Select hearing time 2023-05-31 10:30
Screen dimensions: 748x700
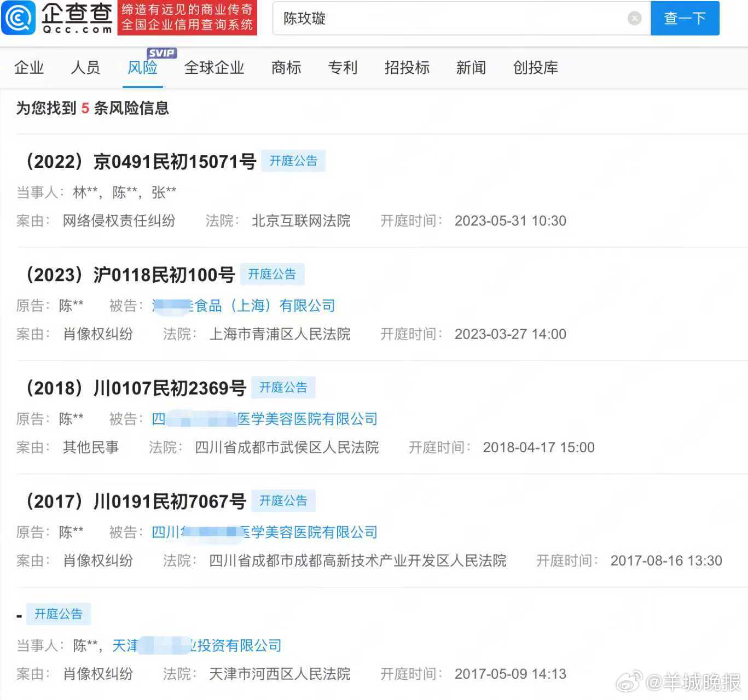[x=511, y=221]
